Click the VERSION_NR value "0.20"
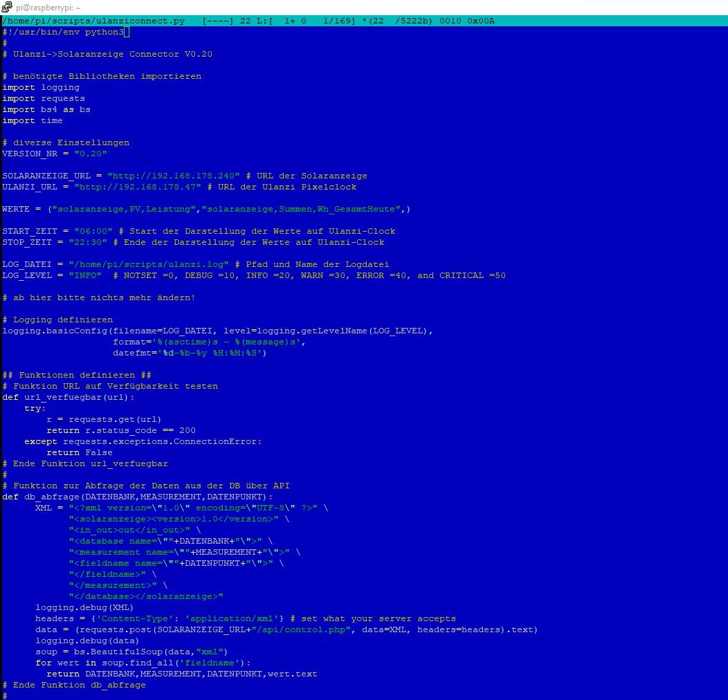The height and width of the screenshot is (700, 728). (x=91, y=154)
